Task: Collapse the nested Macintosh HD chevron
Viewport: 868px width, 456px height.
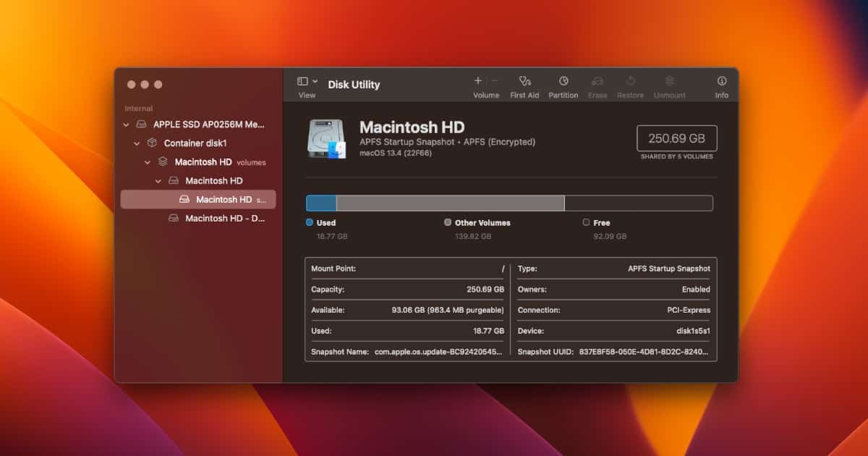Action: click(x=158, y=181)
